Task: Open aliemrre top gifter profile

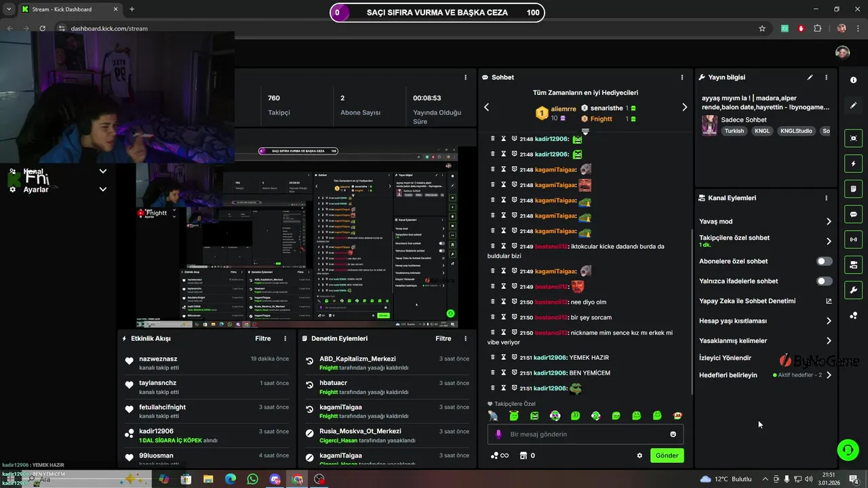Action: 564,108
